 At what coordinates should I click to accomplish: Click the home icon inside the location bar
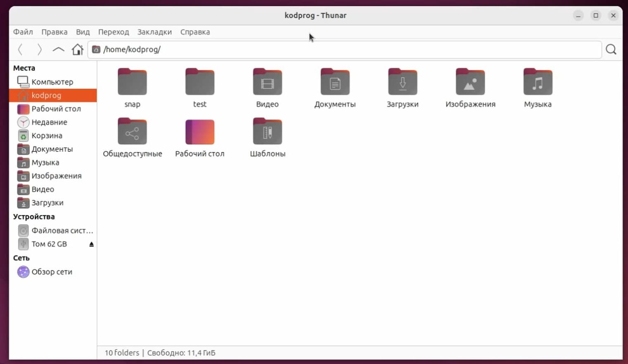tap(96, 50)
